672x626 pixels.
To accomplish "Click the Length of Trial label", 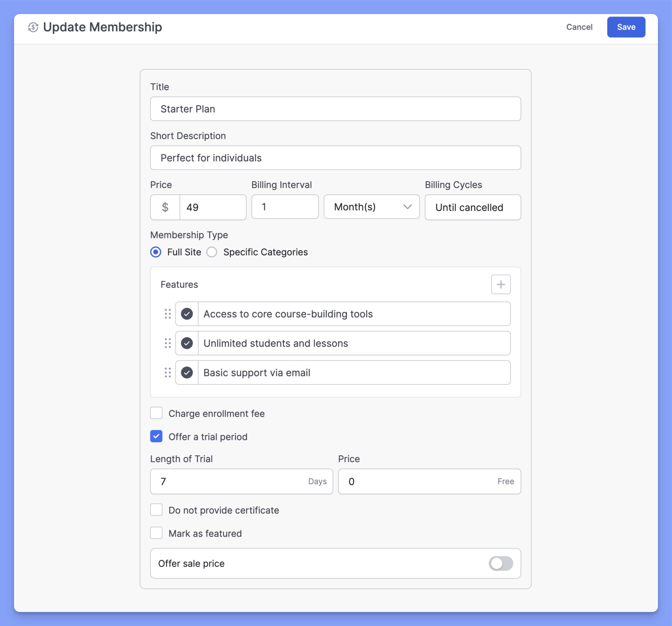I will click(x=182, y=459).
